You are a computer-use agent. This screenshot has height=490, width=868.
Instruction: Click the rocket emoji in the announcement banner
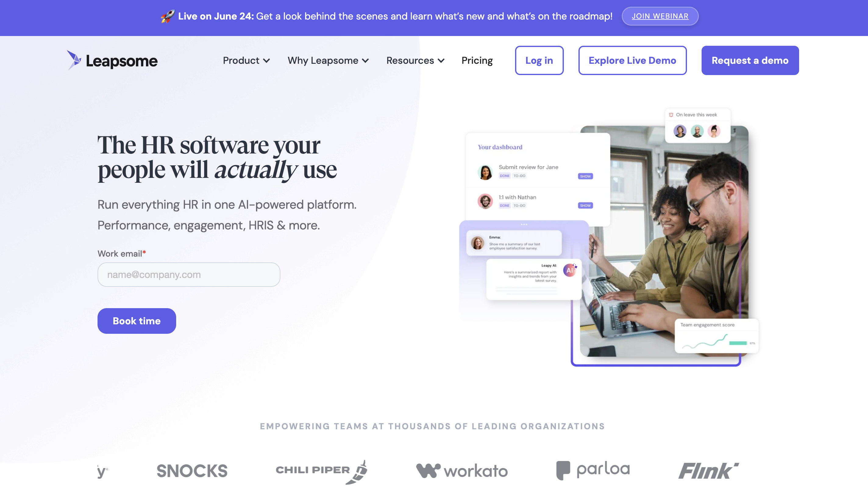coord(167,16)
